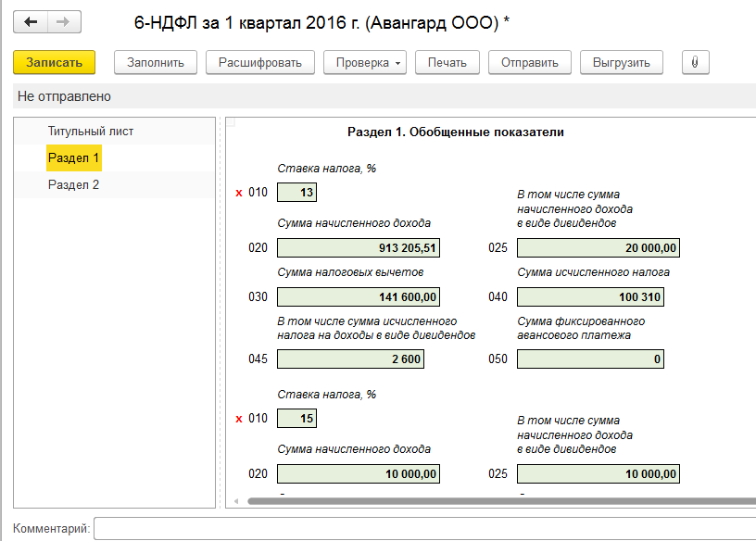Remove the 15% tax rate block
Image resolution: width=756 pixels, height=541 pixels.
[x=239, y=419]
